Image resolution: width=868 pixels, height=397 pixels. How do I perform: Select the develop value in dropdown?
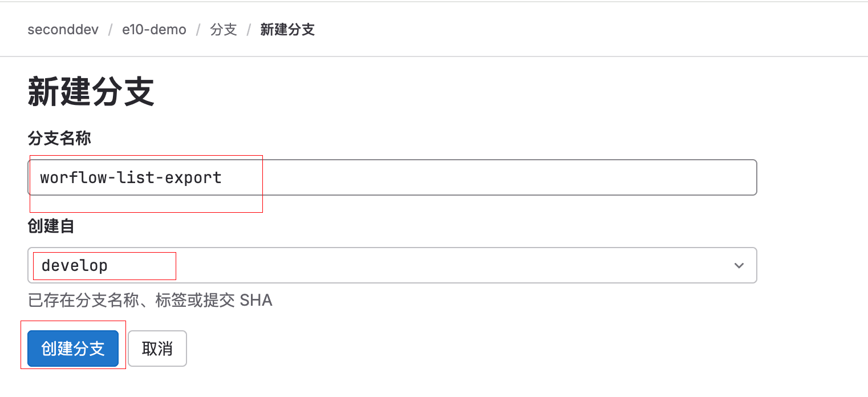(x=75, y=265)
